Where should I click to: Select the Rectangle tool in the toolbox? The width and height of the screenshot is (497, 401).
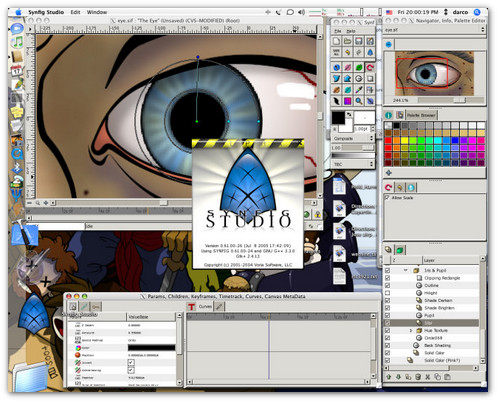tap(370, 79)
